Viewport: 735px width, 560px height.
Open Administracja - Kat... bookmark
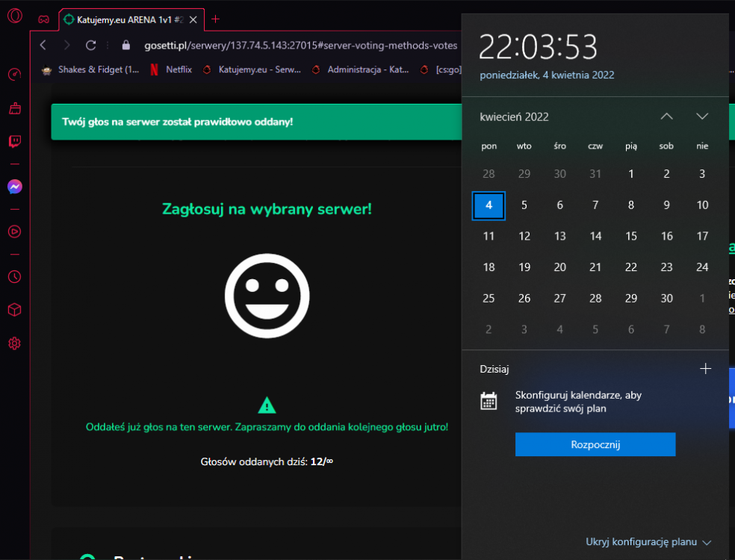[x=361, y=70]
